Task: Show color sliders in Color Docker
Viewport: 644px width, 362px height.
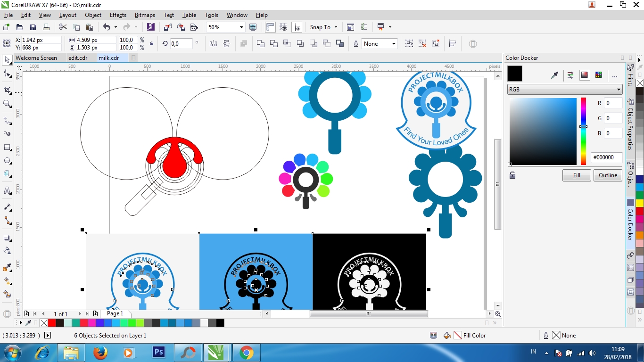Action: click(x=570, y=75)
